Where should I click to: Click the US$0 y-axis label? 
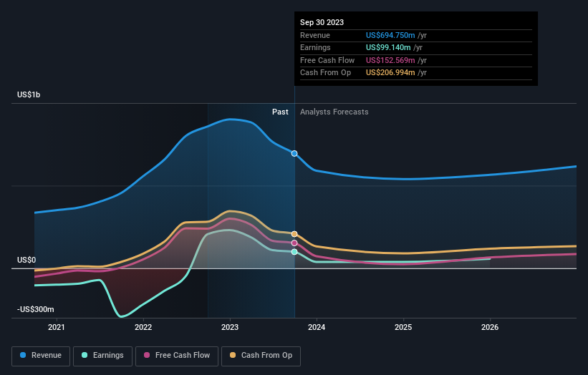tap(26, 260)
